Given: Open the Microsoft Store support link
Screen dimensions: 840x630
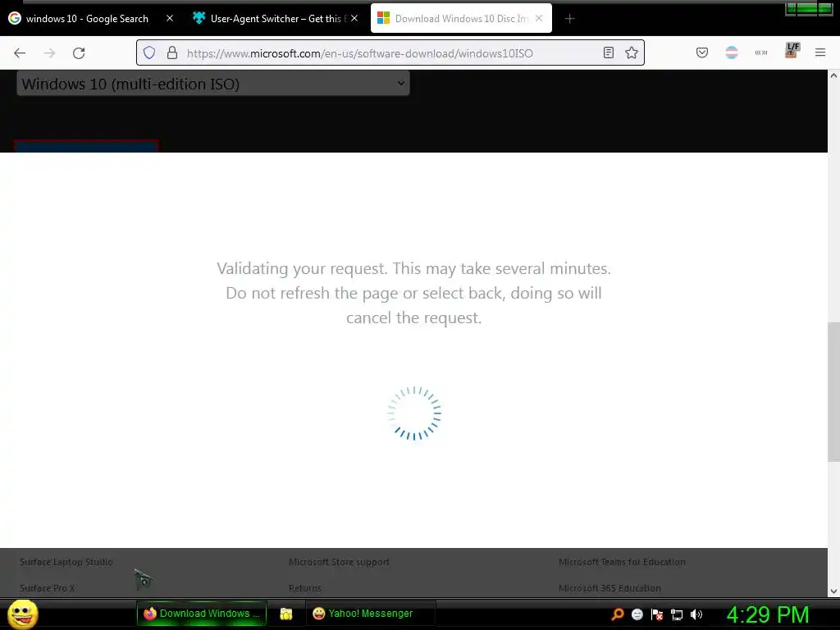Looking at the screenshot, I should (339, 562).
